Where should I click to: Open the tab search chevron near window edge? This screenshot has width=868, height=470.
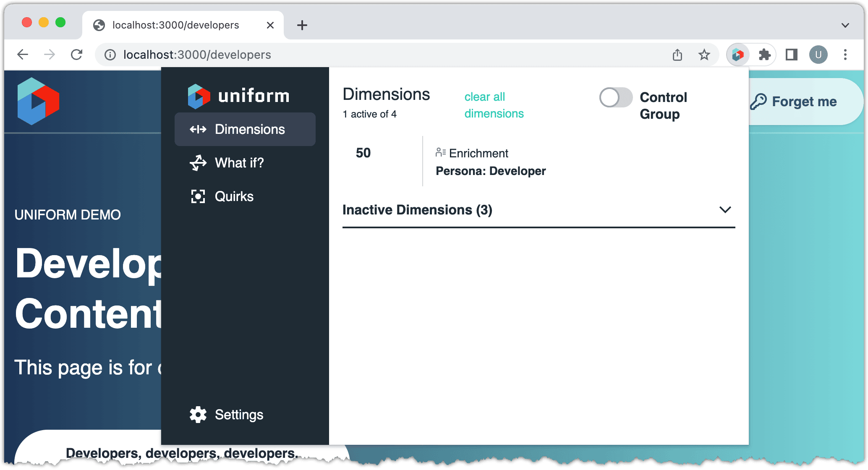pyautogui.click(x=845, y=25)
